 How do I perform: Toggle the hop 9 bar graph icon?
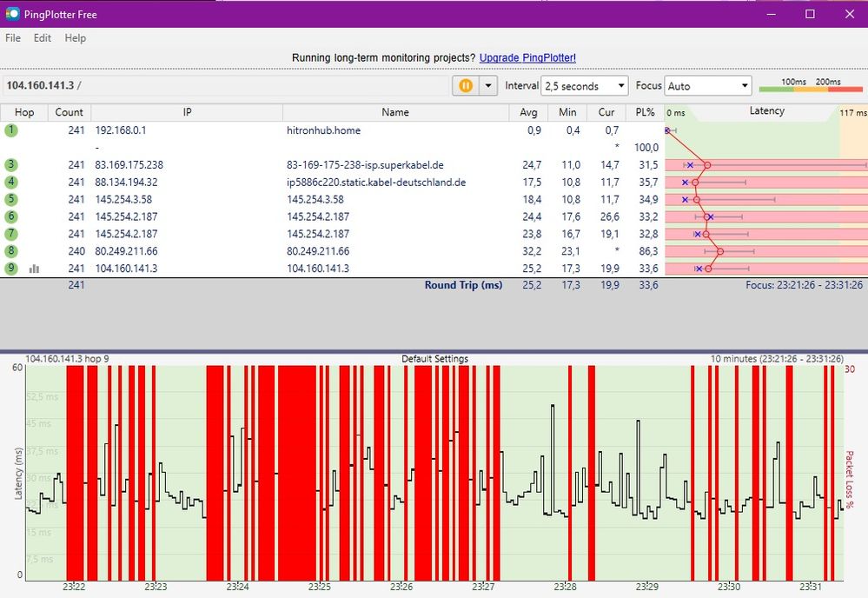[x=35, y=269]
